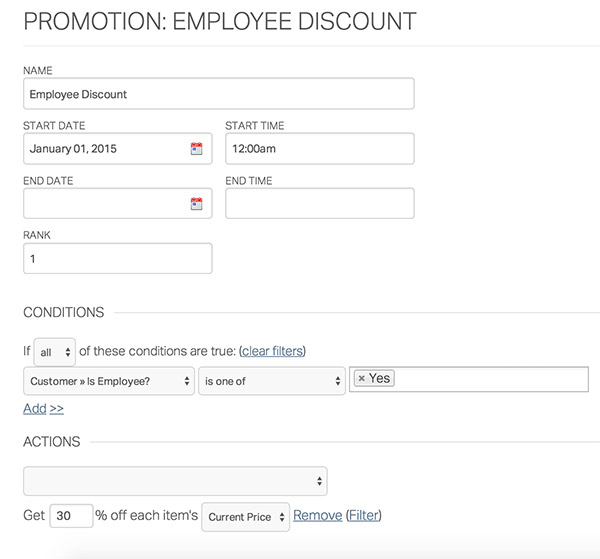
Task: Open the 'is one of' operator dropdown
Action: [271, 380]
